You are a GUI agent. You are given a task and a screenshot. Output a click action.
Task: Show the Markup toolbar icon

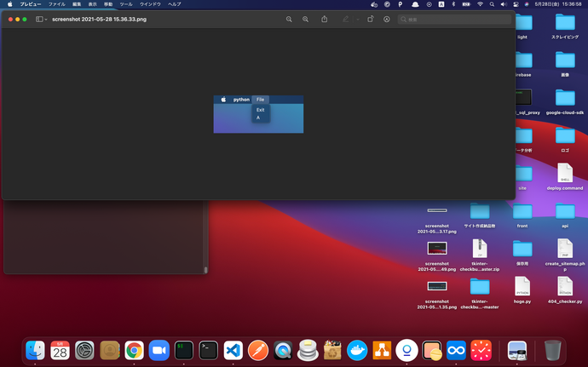pos(387,19)
